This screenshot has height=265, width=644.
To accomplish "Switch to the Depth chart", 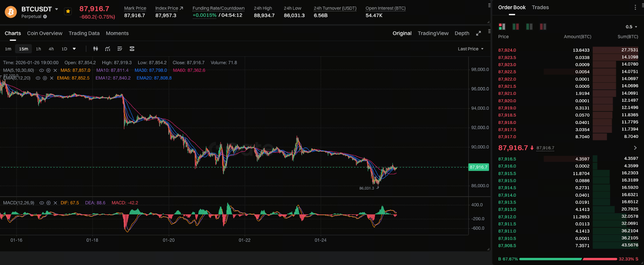I will pyautogui.click(x=462, y=33).
